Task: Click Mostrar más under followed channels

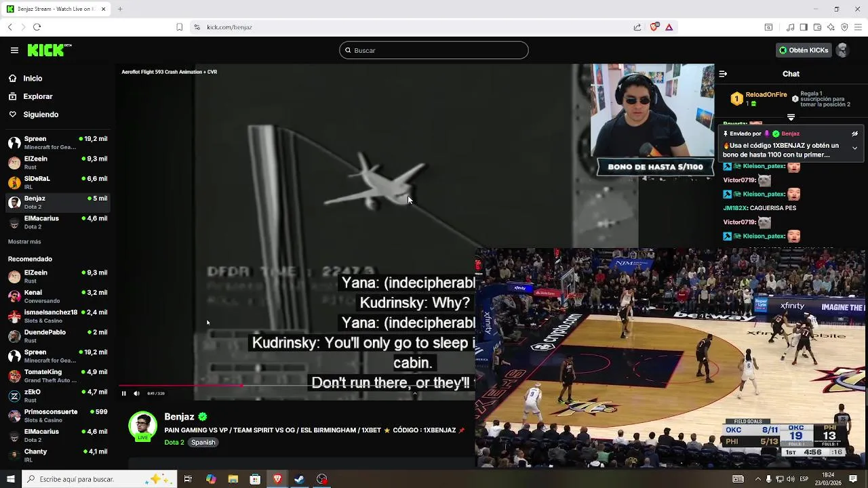Action: (24, 242)
